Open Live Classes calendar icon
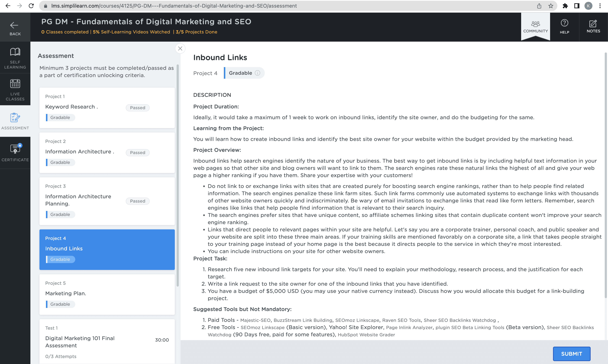Image resolution: width=608 pixels, height=364 pixels. [15, 84]
